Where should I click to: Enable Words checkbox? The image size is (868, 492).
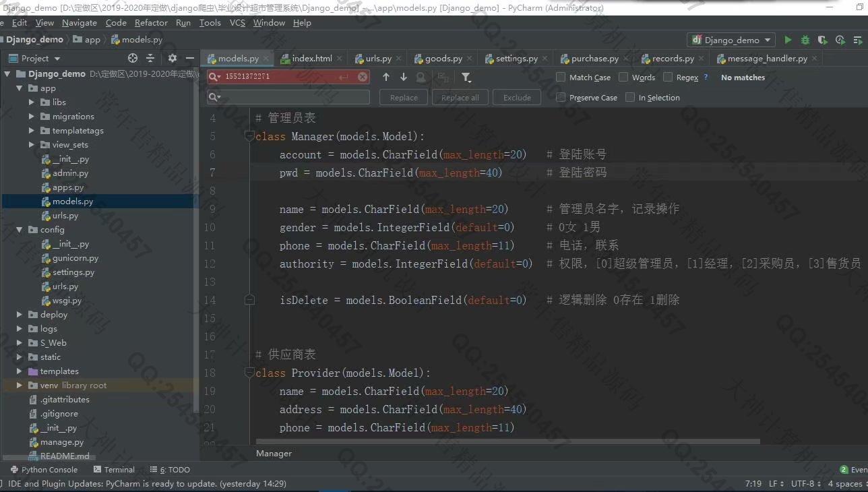click(623, 77)
